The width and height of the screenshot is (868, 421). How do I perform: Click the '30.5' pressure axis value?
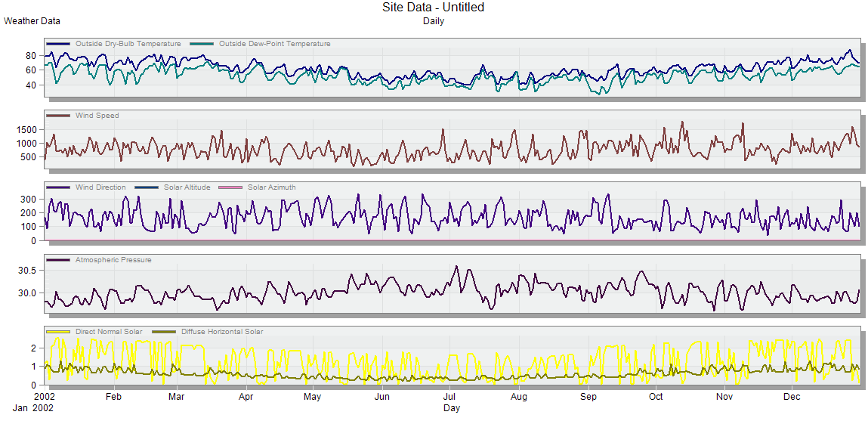tap(28, 271)
